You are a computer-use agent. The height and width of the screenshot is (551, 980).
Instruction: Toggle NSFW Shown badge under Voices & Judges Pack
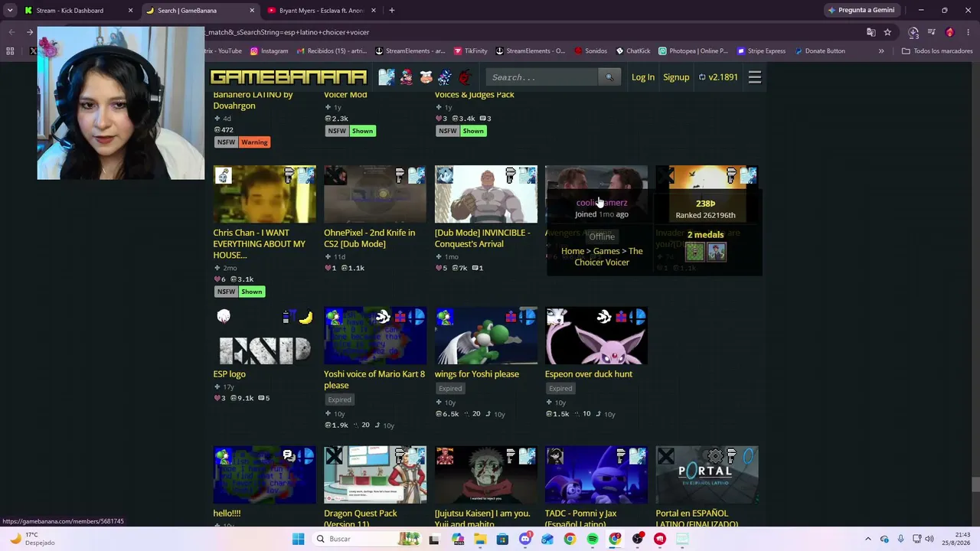[x=473, y=131]
